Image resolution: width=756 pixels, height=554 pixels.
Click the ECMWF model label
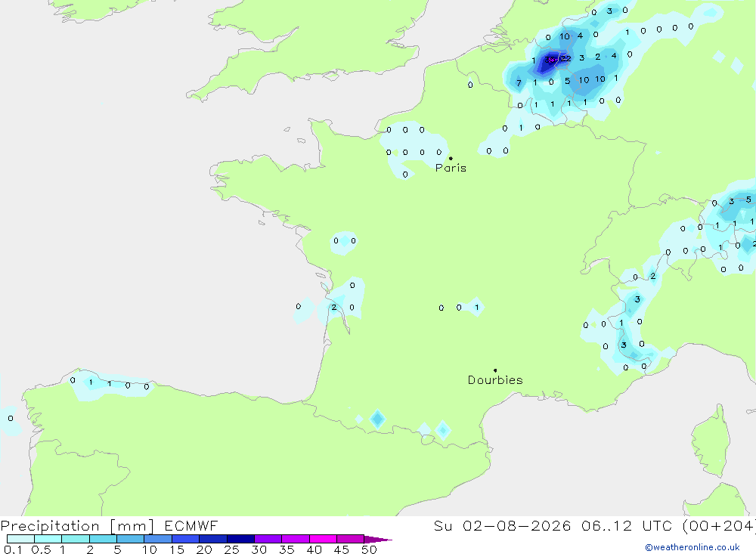(x=191, y=525)
